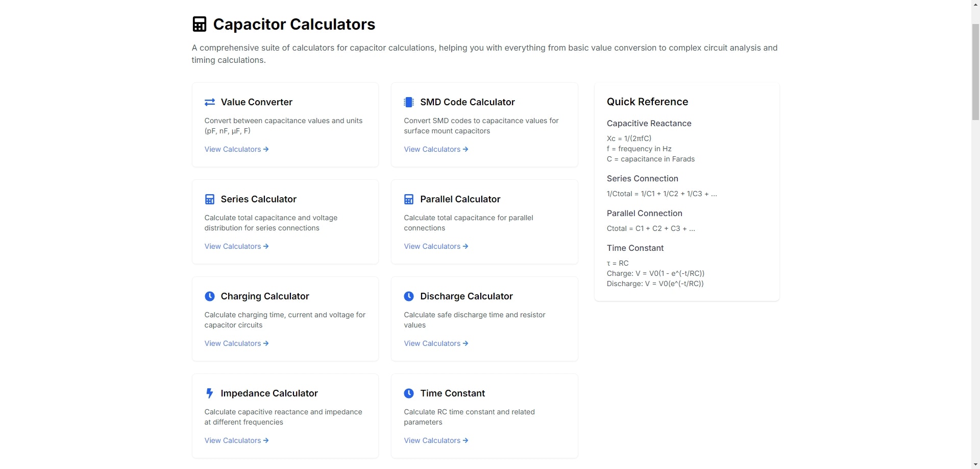Open View Calculators link under SMD Code Calculator
The image size is (980, 469).
436,149
